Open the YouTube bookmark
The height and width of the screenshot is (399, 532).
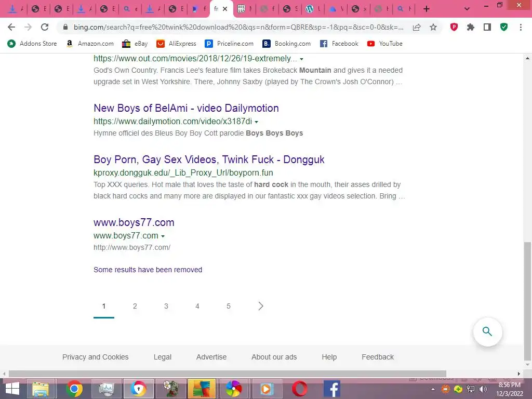coord(385,44)
